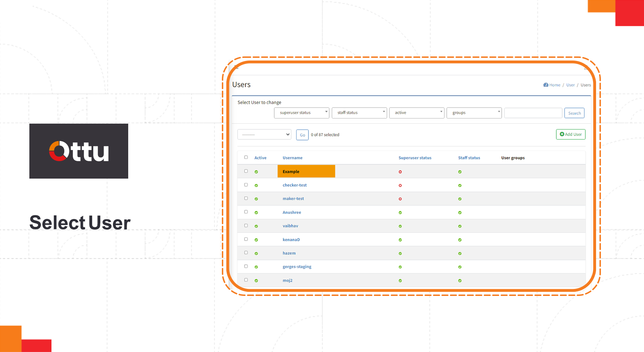Open the bulk action dropdown beside Go
This screenshot has width=644, height=352.
coord(264,134)
